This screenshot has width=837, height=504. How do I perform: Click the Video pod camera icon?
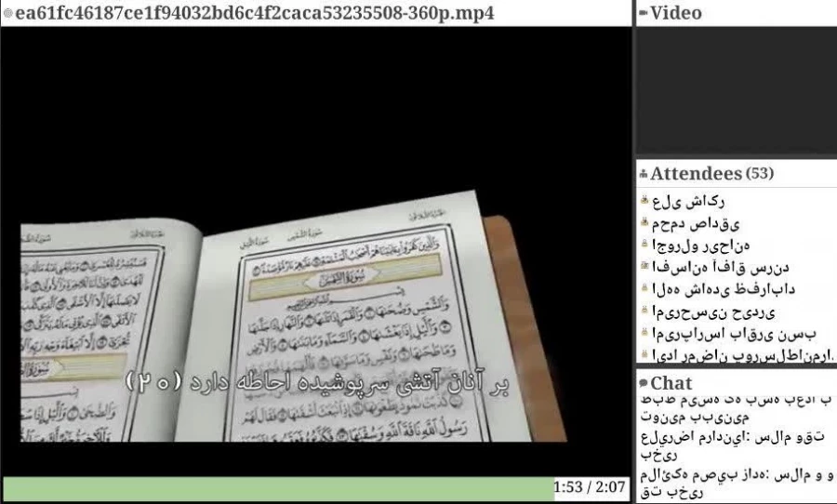644,13
